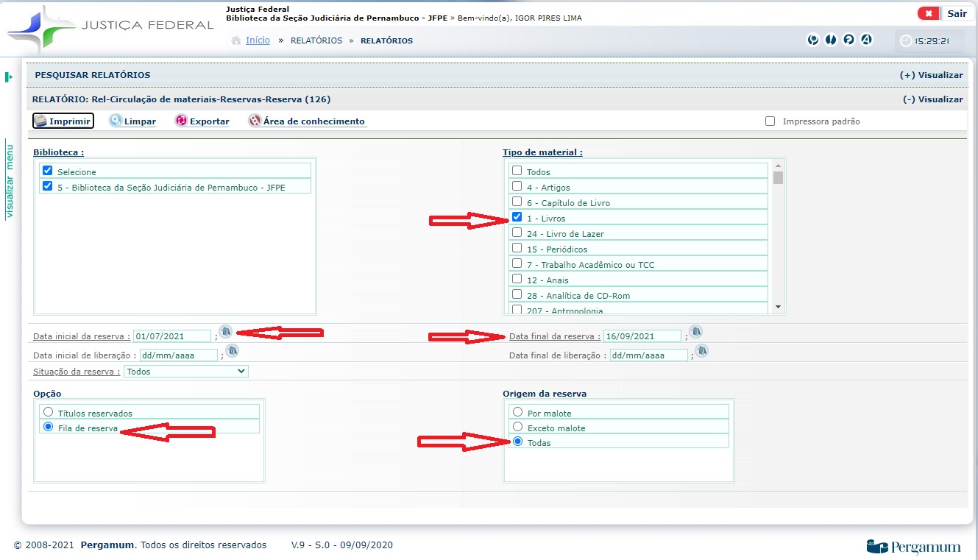Open calendar for Data final de liberação
This screenshot has height=560, width=978.
click(x=701, y=351)
